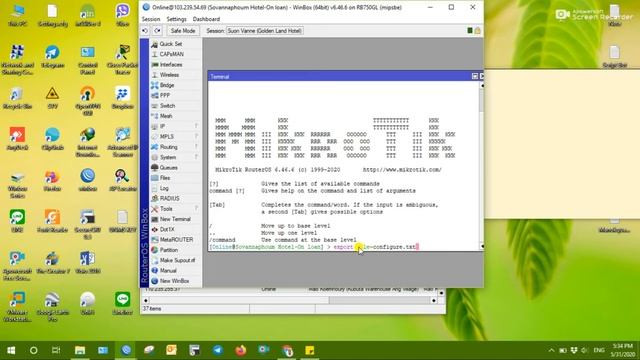Open the Switch menu entry
Screen dimensions: 640x360
tap(167, 106)
